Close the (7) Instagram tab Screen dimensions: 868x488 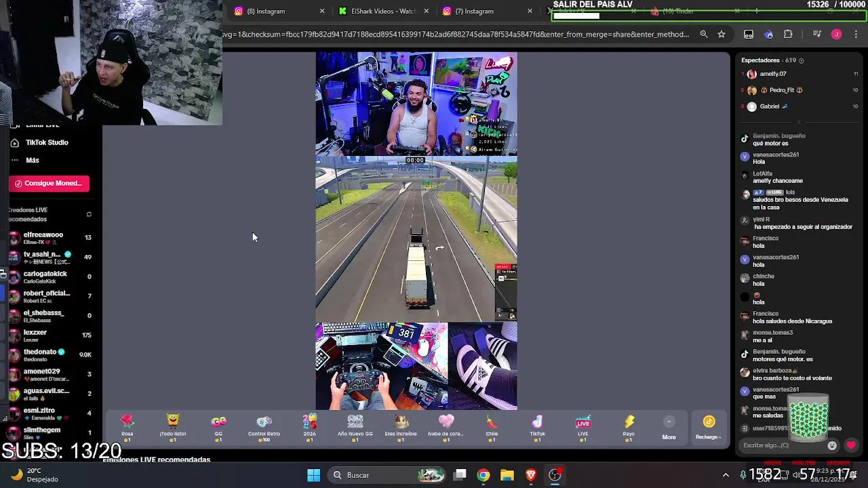[x=530, y=11]
